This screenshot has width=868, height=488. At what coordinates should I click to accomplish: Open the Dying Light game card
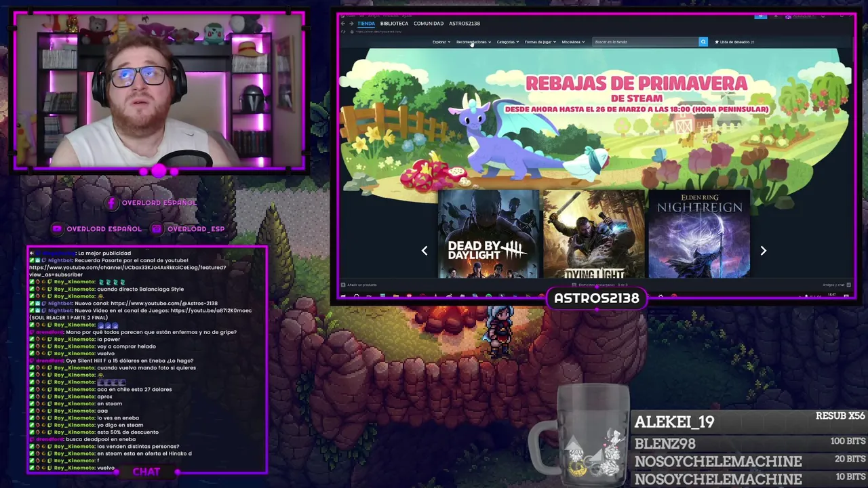click(594, 235)
